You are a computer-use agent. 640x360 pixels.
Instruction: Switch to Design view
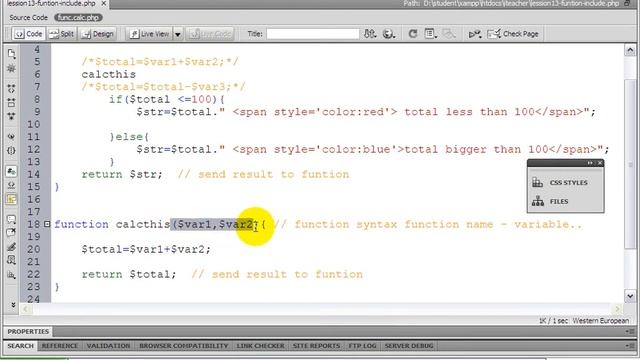coord(98,34)
